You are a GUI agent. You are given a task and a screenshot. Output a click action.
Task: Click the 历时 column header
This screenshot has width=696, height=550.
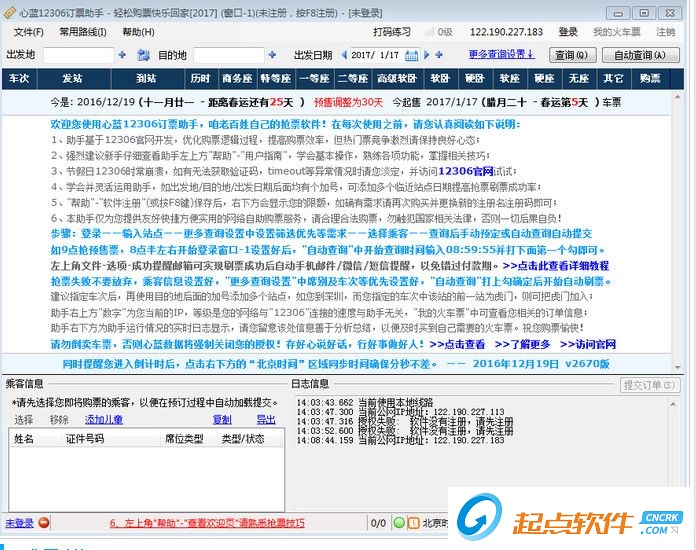click(201, 79)
